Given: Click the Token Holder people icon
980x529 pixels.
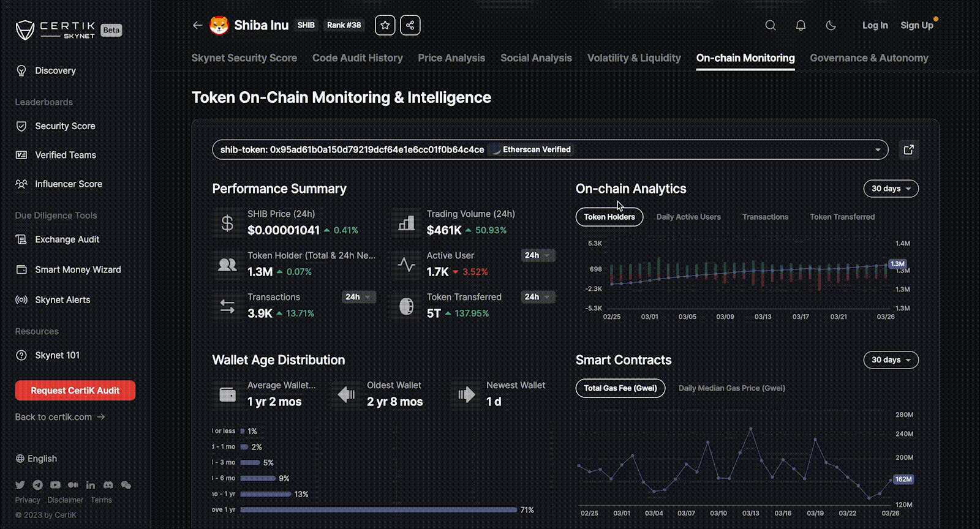Looking at the screenshot, I should (x=227, y=264).
